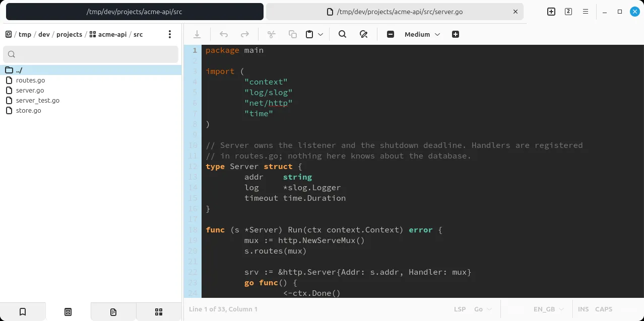Click the paste clipboard icon
This screenshot has height=321, width=644.
(x=309, y=34)
